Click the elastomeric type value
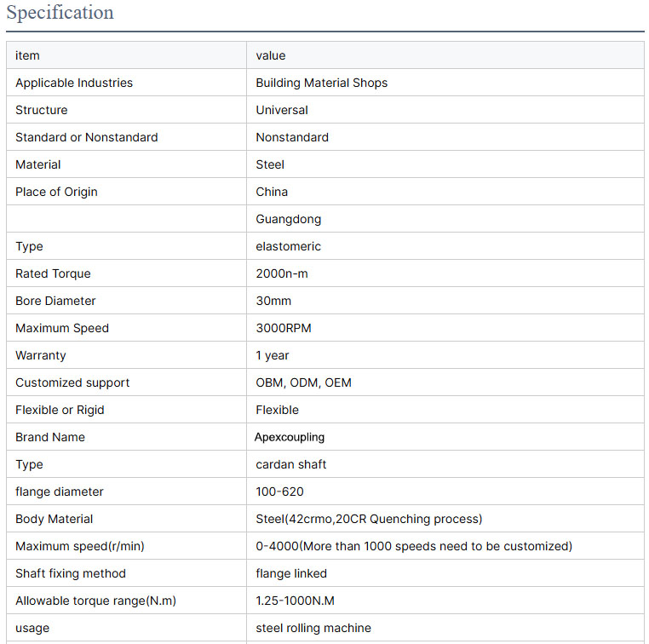Screen dimensions: 649x644 pos(288,246)
